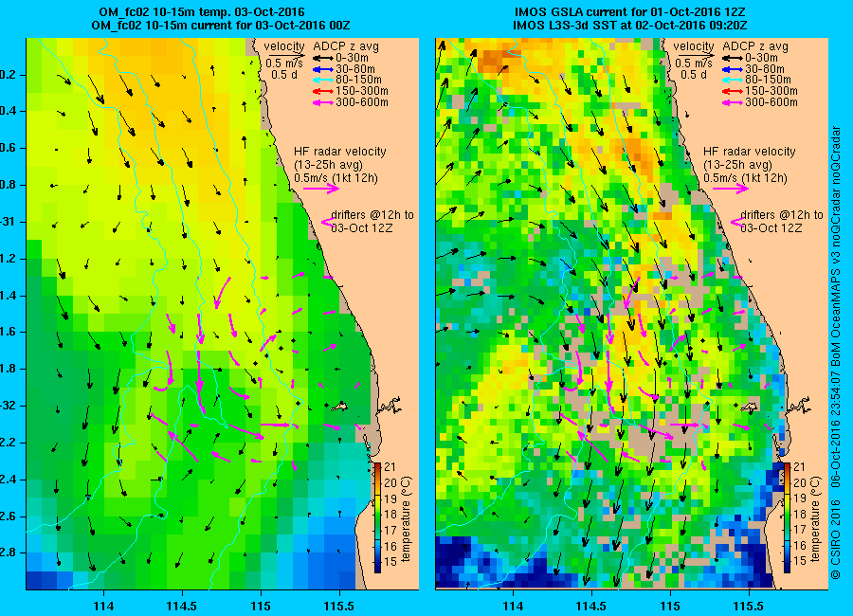Screen dimensions: 853x616
Task: Click the black 0-30m arrow in IMOS panel legend
Action: [733, 58]
